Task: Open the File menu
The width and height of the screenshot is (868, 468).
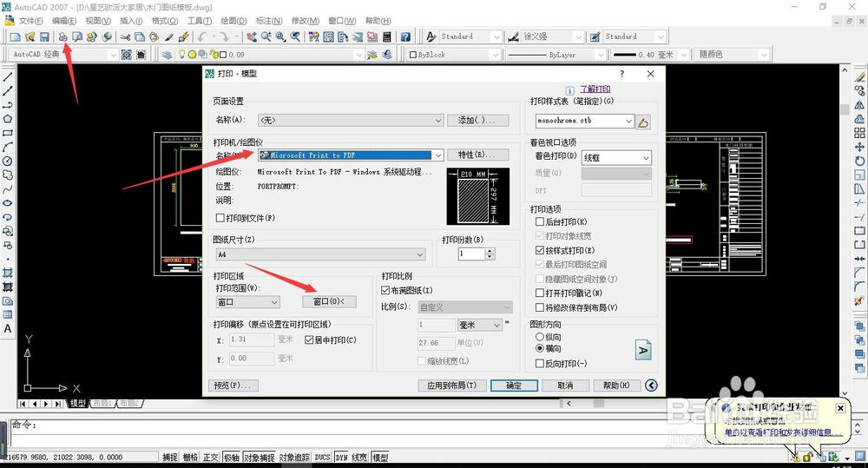Action: pyautogui.click(x=30, y=21)
